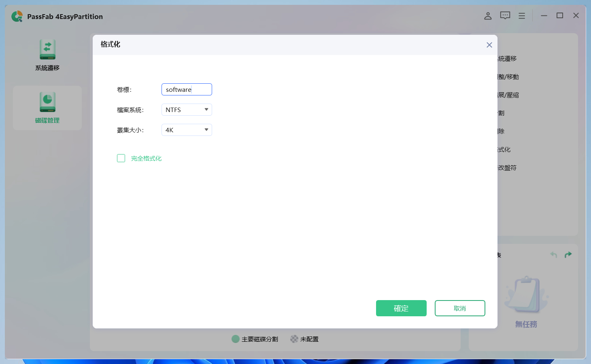Image resolution: width=591 pixels, height=364 pixels.
Task: Click the PassFab 4EasyPartition logo
Action: [17, 16]
